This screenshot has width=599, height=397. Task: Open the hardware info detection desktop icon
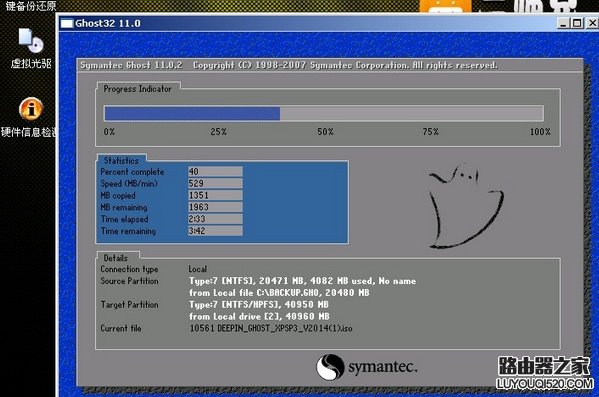tap(30, 117)
